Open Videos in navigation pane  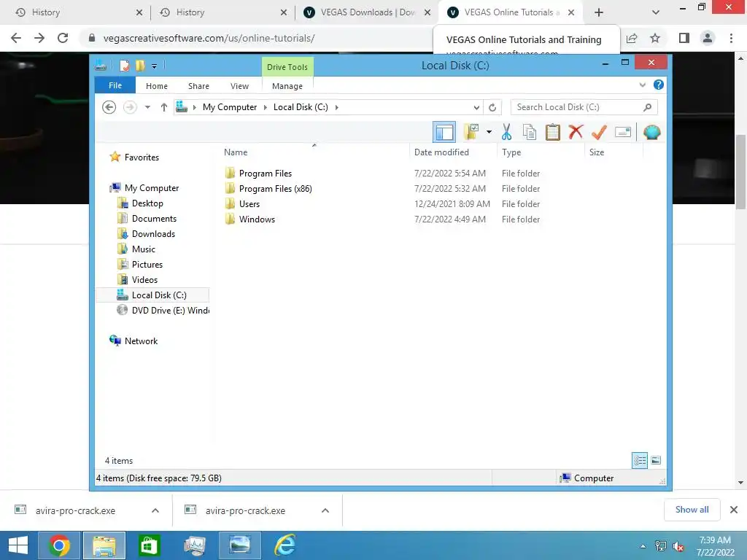click(144, 279)
